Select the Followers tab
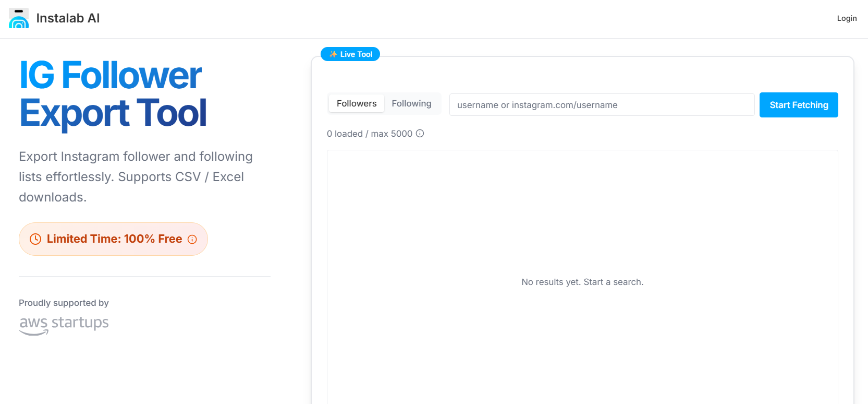The height and width of the screenshot is (404, 868). tap(357, 103)
